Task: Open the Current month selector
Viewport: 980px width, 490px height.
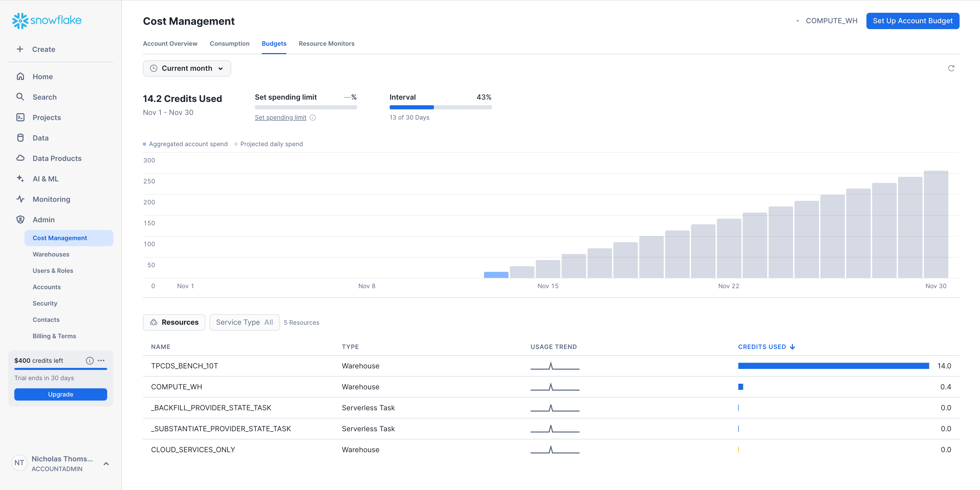Action: 187,68
